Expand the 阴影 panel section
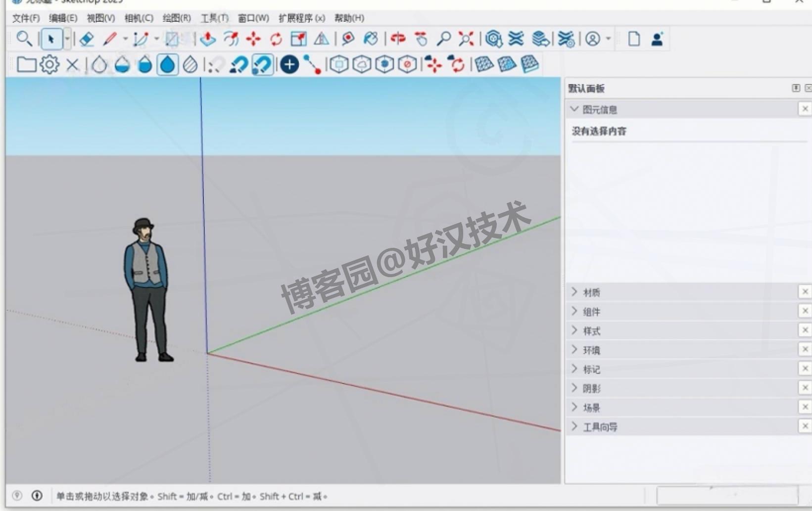Viewport: 812px width, 511px height. click(592, 388)
